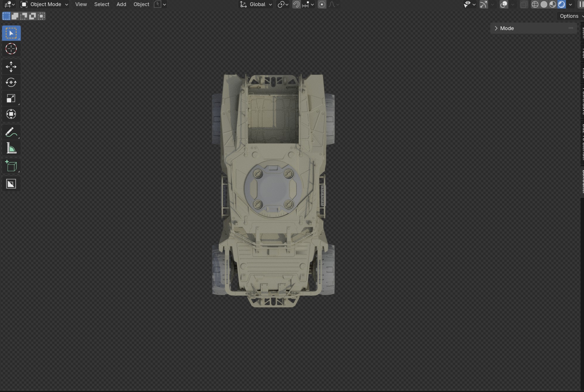Open the pivot point dropdown

pos(283,4)
